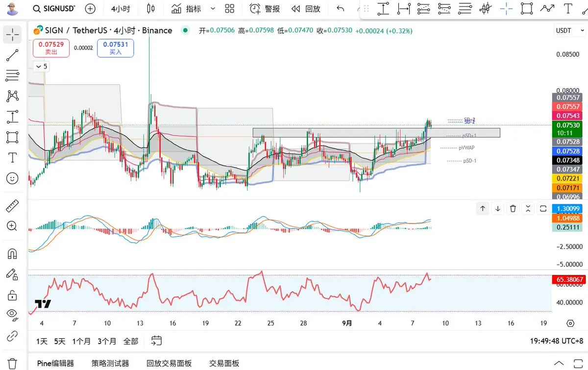Select the crosshair cursor in left sidebar
588x370 pixels.
coord(13,34)
